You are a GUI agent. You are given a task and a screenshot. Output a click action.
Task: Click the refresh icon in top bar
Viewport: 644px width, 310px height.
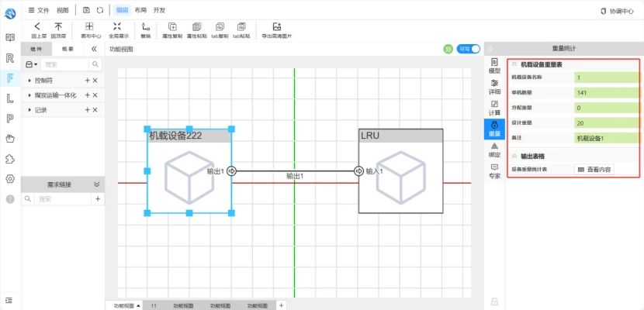100,10
